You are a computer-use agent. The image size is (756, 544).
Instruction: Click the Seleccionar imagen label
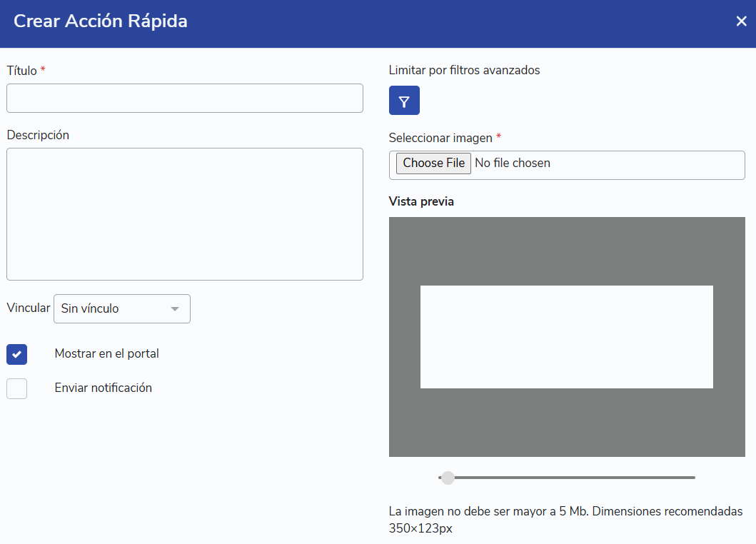pyautogui.click(x=440, y=138)
